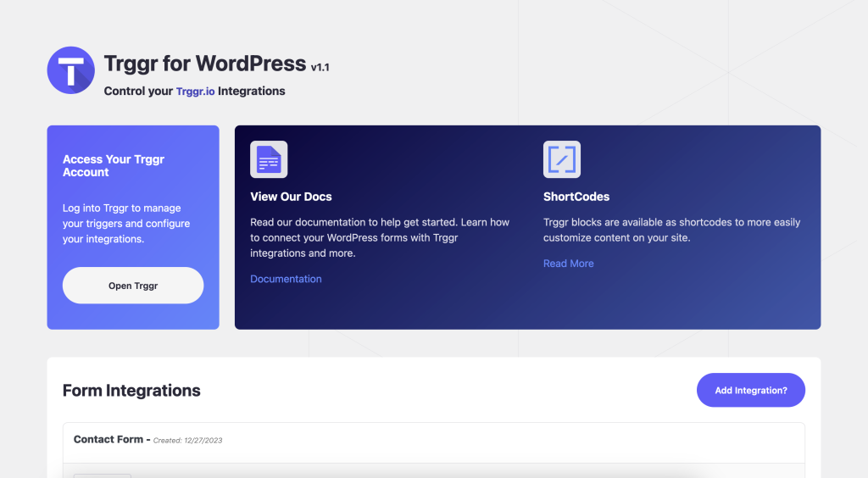Select the Contact Form integration row

click(433, 442)
